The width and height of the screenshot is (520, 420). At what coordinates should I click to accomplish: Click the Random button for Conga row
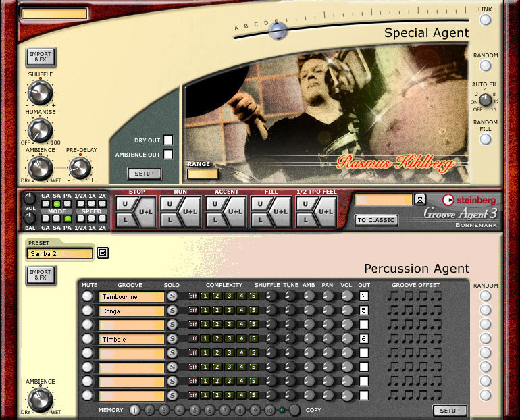click(x=486, y=310)
